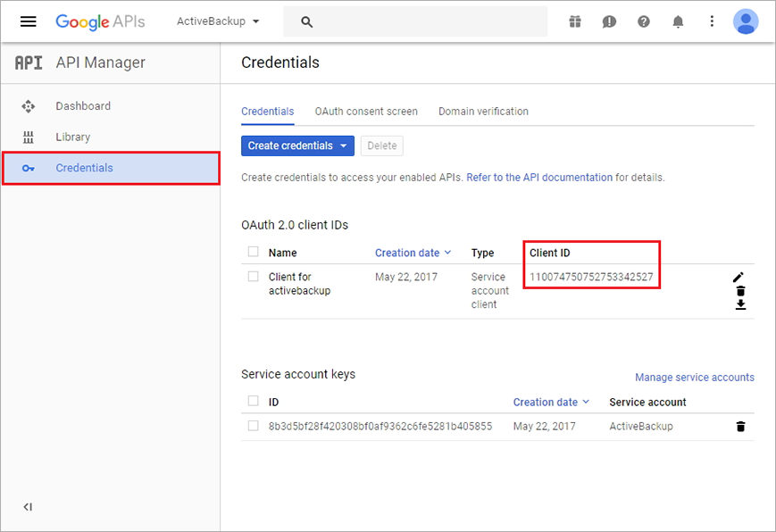The width and height of the screenshot is (776, 532).
Task: Delete the Client for activebackup OAuth client
Action: 740,291
